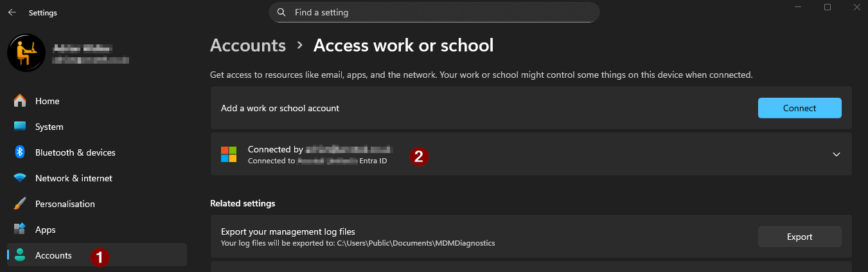Expand the connected Entra ID account chevron
The image size is (868, 272).
click(x=836, y=154)
